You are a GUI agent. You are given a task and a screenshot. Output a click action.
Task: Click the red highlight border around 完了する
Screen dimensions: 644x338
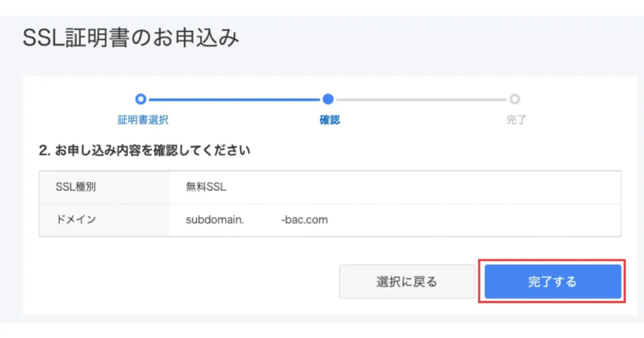552,260
